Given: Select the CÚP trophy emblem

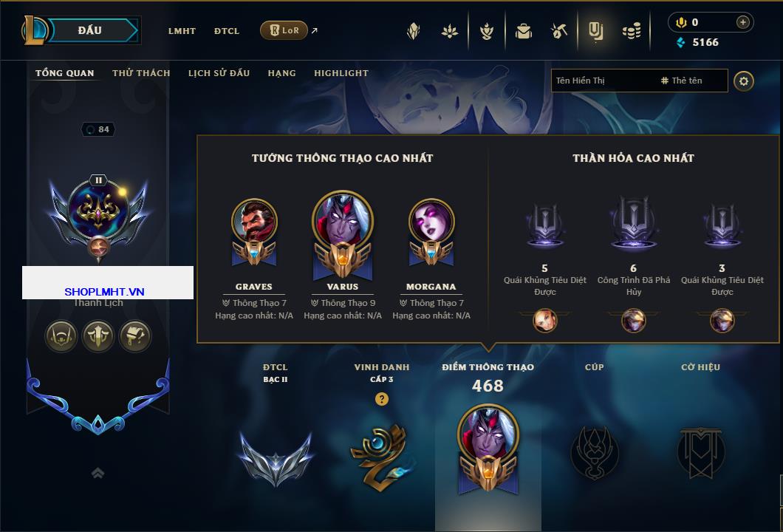Looking at the screenshot, I should (x=594, y=453).
